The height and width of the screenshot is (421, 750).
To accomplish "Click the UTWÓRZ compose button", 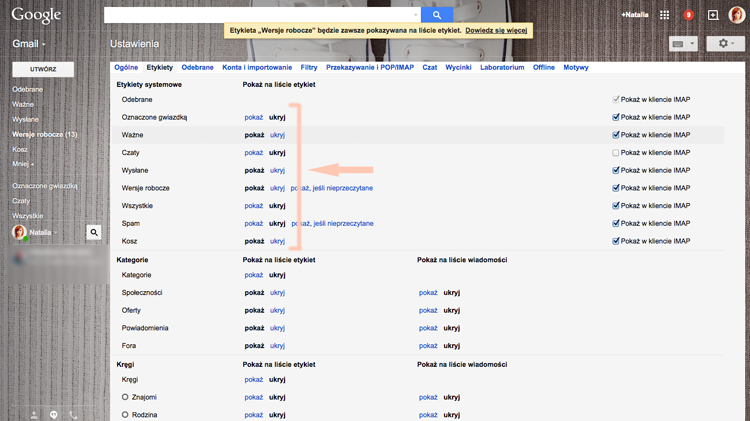I will 43,69.
